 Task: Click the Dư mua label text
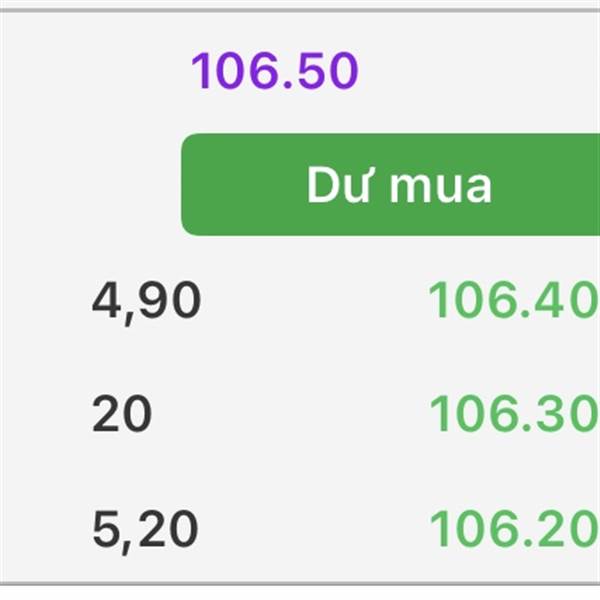(x=399, y=186)
